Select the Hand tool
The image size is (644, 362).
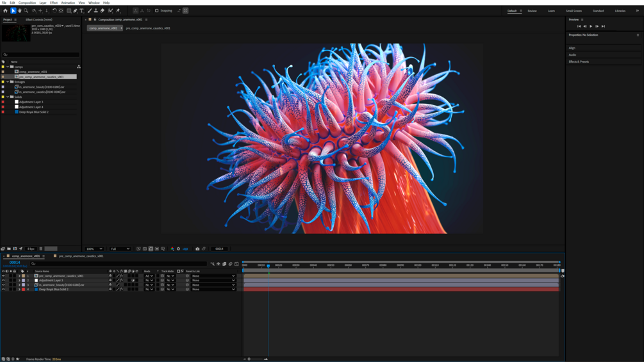click(x=19, y=11)
